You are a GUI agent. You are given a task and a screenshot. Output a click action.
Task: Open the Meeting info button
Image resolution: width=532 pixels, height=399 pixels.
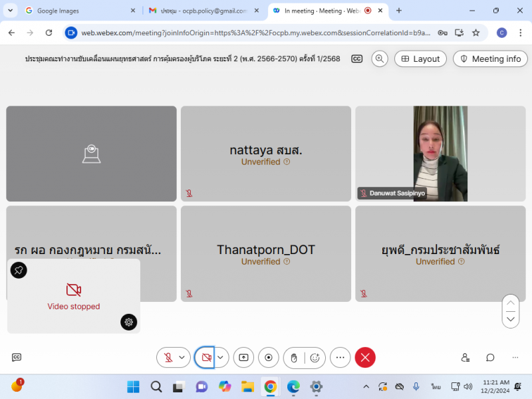tap(490, 59)
